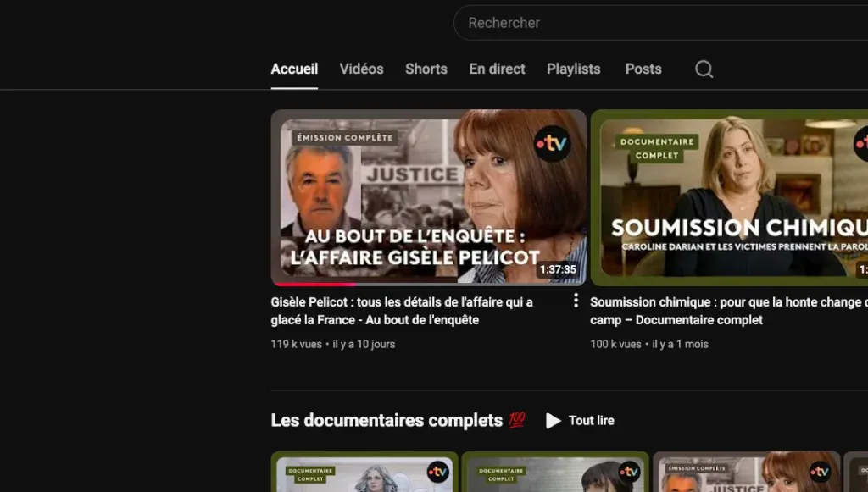Switch to the Accueil tab
The height and width of the screenshot is (492, 868).
click(294, 69)
